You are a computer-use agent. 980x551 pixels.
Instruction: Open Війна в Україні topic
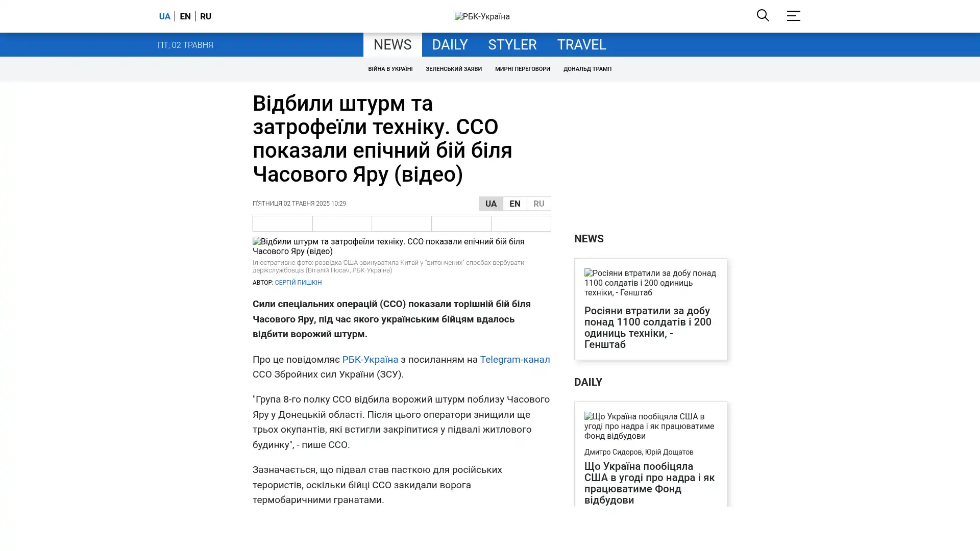pyautogui.click(x=390, y=69)
